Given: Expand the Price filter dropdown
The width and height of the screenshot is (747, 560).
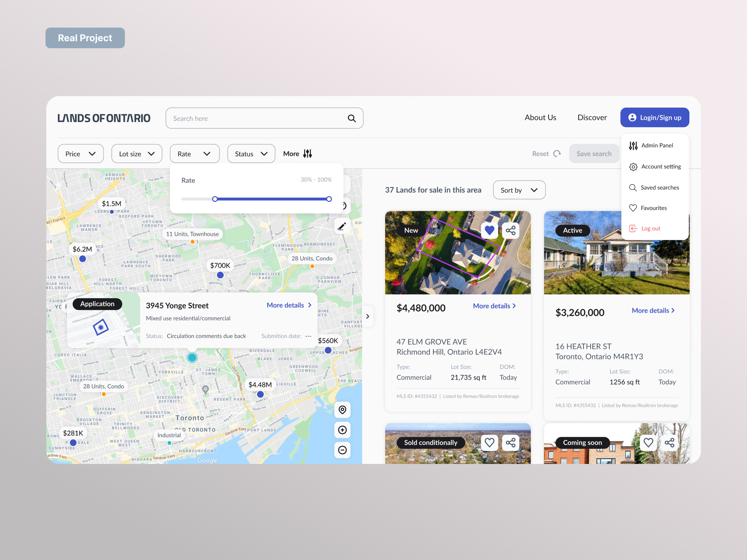Looking at the screenshot, I should click(x=81, y=154).
